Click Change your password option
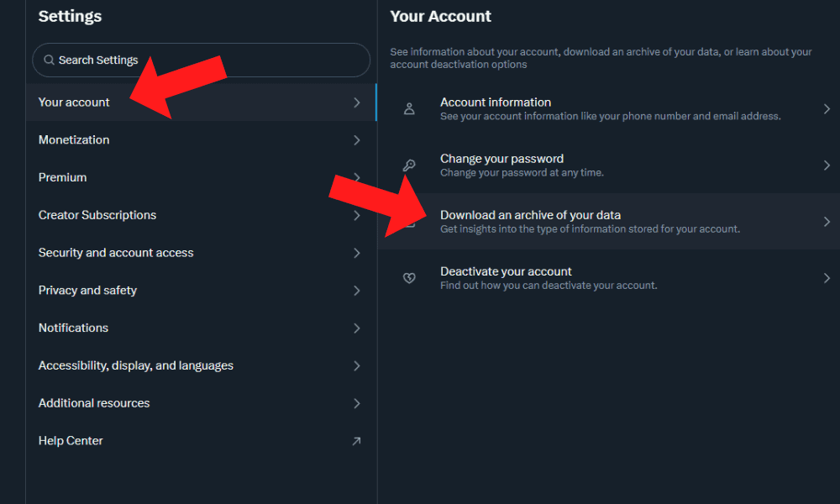This screenshot has width=840, height=504. (501, 159)
